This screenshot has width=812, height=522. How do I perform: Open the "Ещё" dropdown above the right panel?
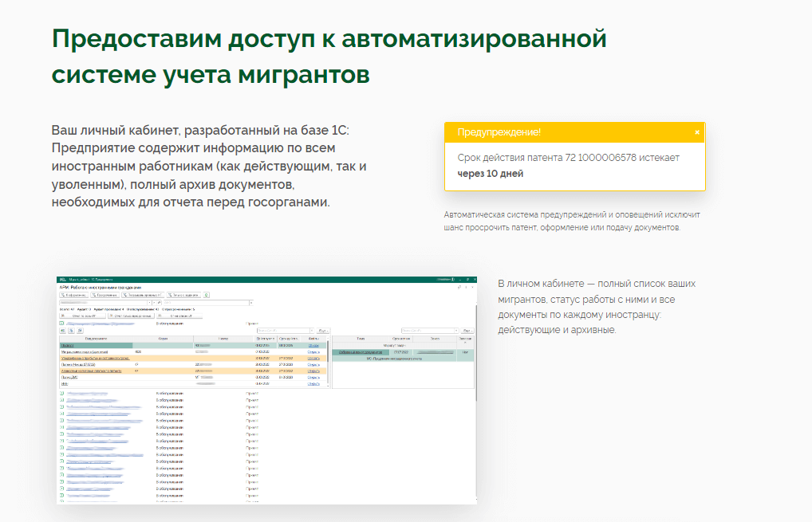pyautogui.click(x=467, y=331)
